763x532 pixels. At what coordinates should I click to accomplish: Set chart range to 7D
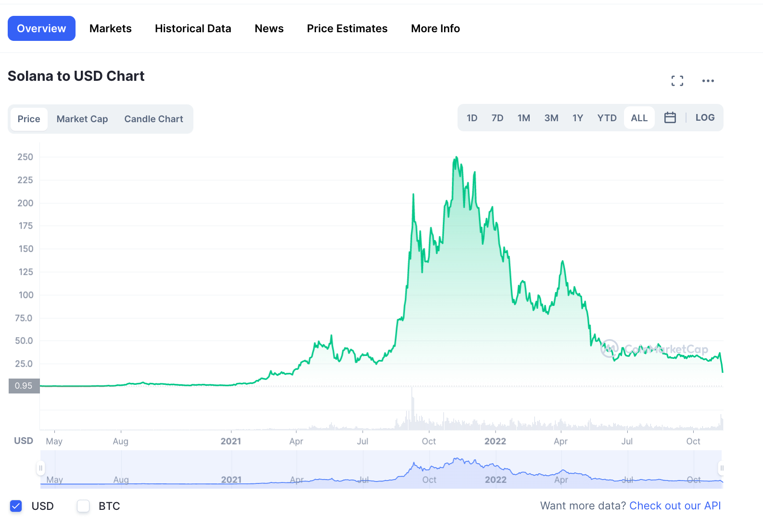coord(497,118)
